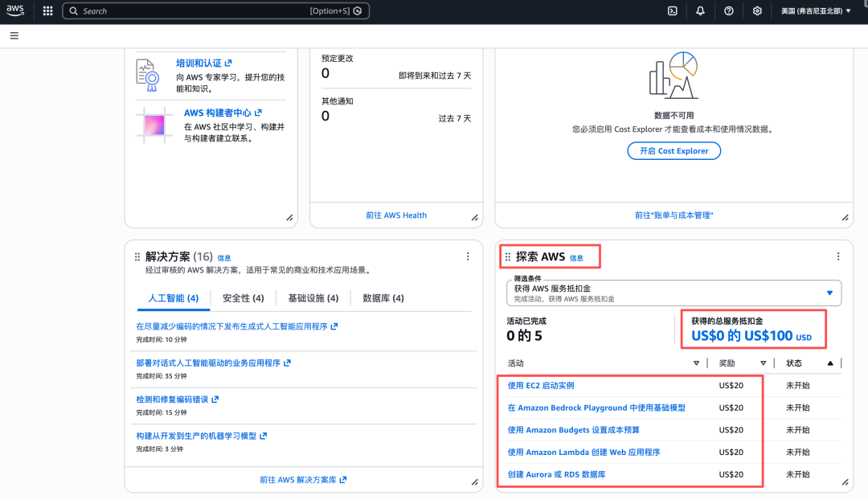Follow the 前往"账单与成本管理" link
Screen dimensions: 868x500
pos(674,215)
